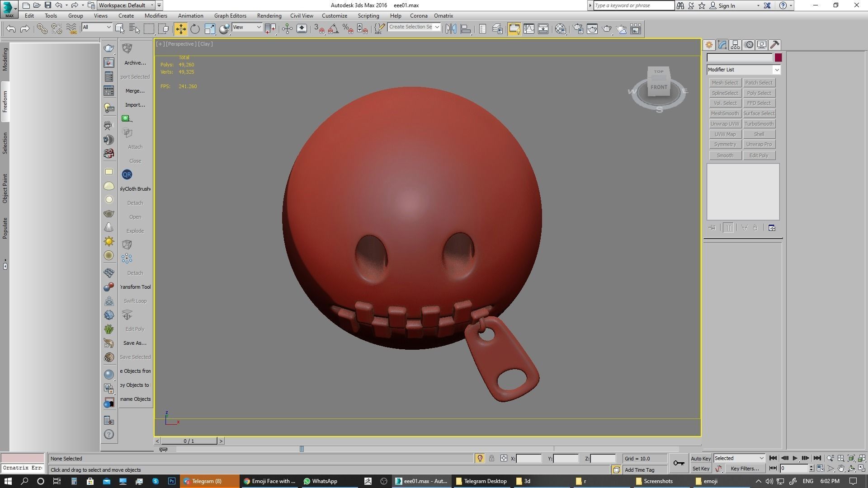Click the Unlink Selection icon

[x=57, y=29]
